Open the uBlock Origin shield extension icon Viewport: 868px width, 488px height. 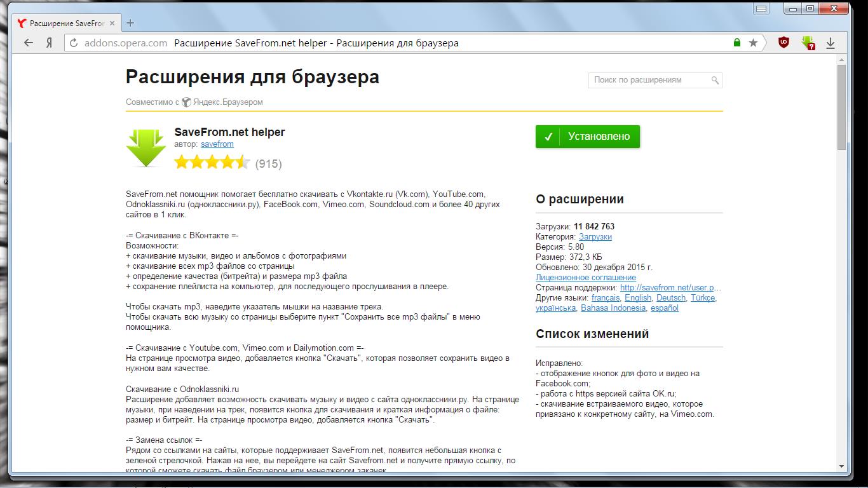[x=784, y=43]
